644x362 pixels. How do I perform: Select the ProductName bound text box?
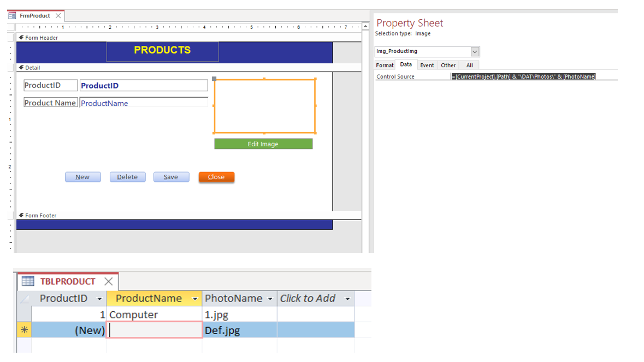pos(144,103)
